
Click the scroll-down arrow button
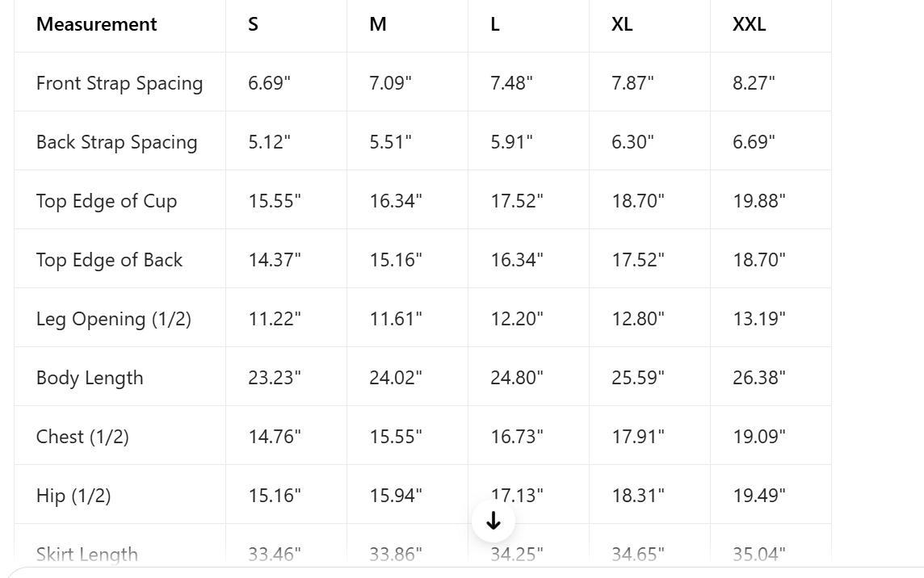pos(493,521)
